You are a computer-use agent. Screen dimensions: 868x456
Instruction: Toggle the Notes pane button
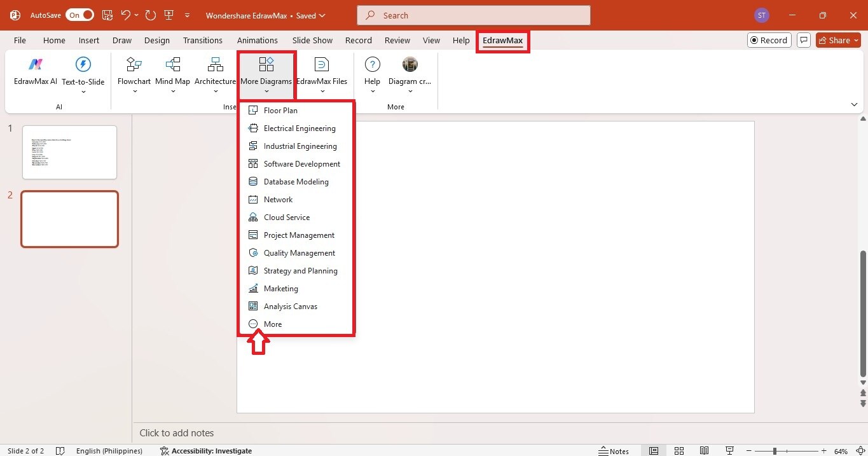(x=614, y=451)
